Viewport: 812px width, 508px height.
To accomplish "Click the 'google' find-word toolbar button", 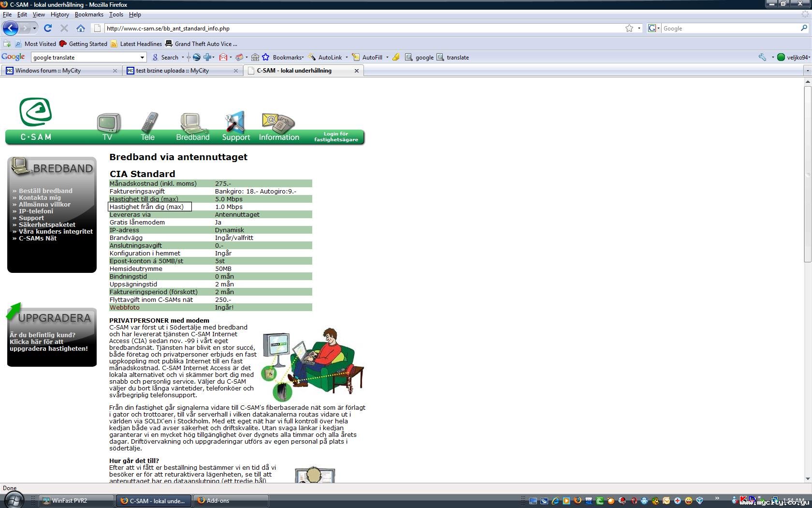I will point(420,57).
